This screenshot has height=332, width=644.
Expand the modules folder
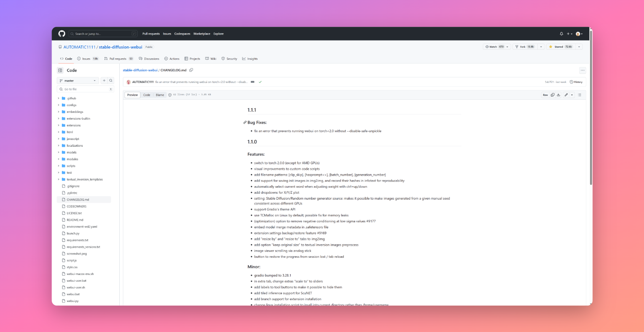[59, 159]
